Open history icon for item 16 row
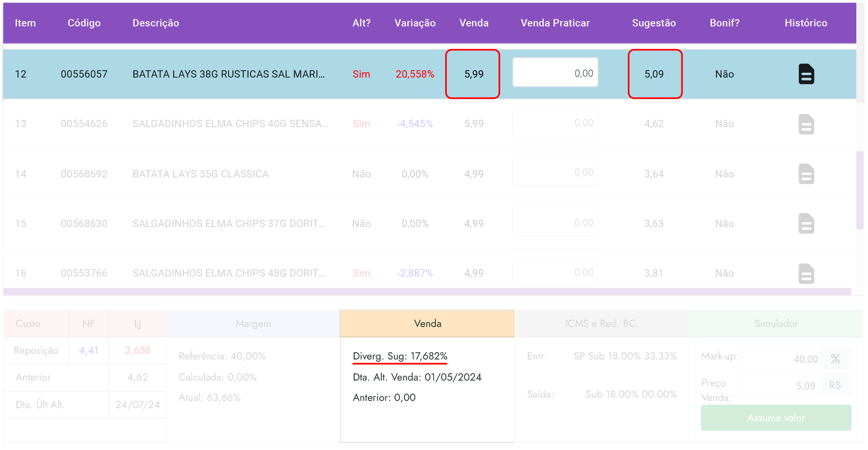 point(806,273)
